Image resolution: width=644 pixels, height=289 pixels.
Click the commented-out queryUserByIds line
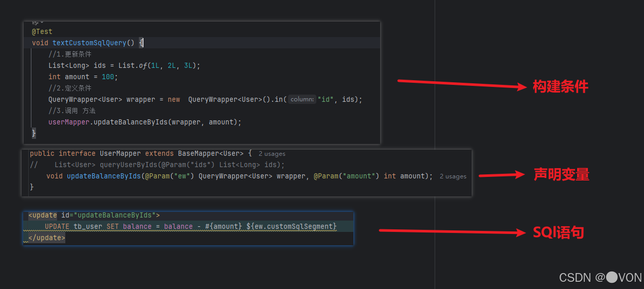pos(157,165)
